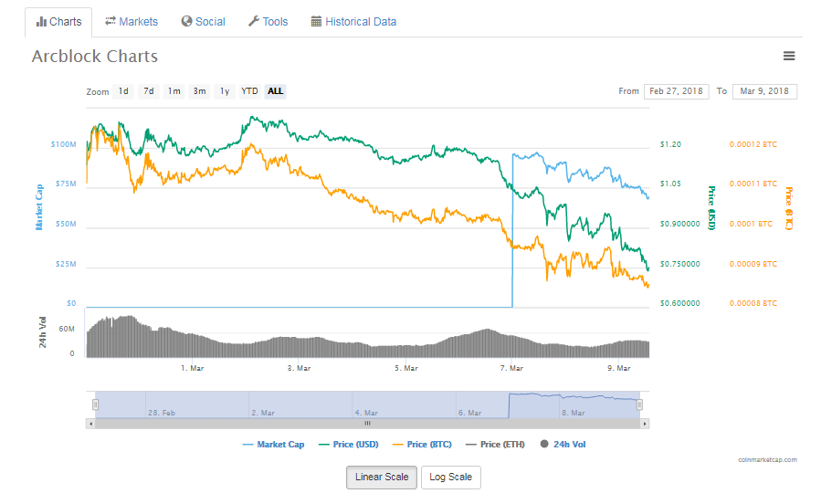Image resolution: width=821 pixels, height=504 pixels.
Task: Set zoom range to 3m
Action: click(199, 91)
